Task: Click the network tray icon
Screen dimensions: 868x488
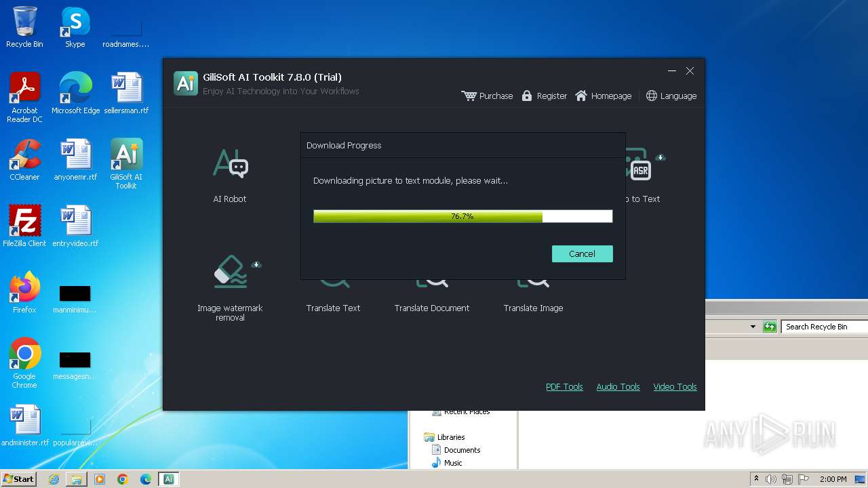Action: pyautogui.click(x=787, y=479)
